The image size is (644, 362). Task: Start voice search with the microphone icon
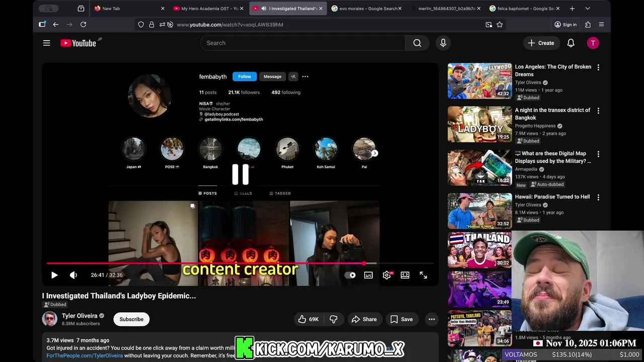[443, 43]
